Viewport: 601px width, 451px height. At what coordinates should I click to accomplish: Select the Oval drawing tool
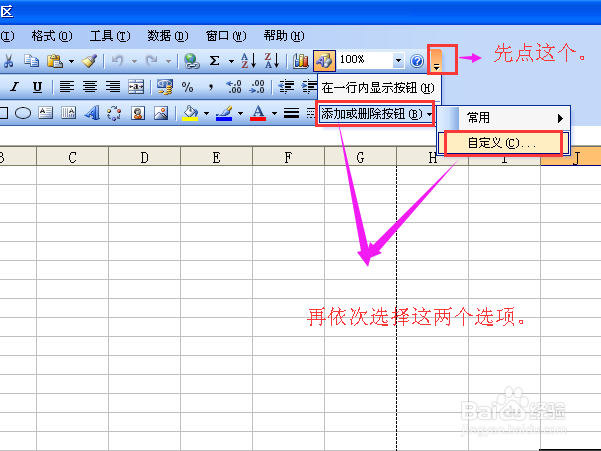pyautogui.click(x=23, y=113)
